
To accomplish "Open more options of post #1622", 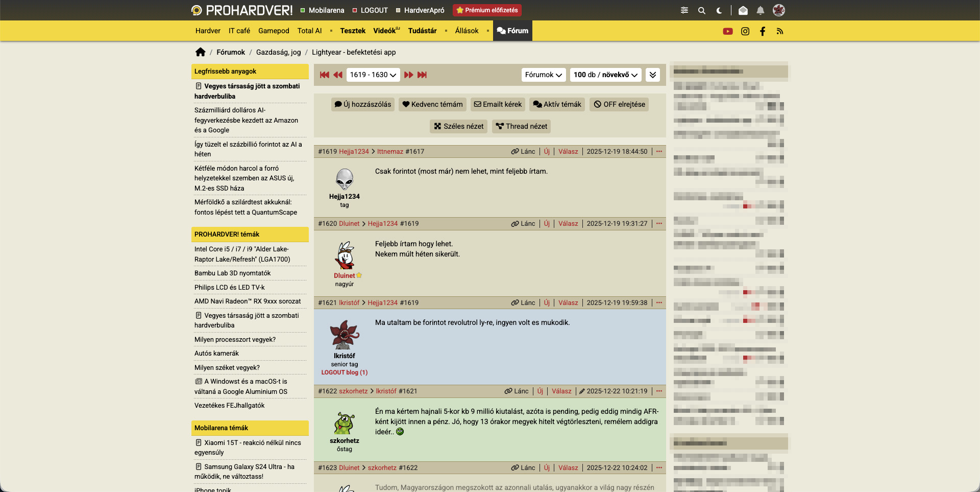I will [659, 391].
